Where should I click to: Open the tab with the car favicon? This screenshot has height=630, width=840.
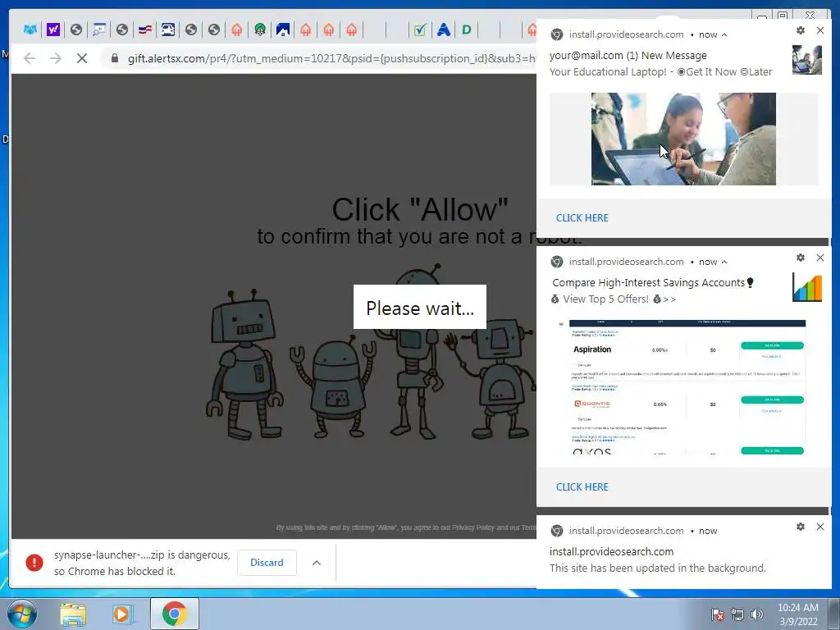(x=168, y=30)
